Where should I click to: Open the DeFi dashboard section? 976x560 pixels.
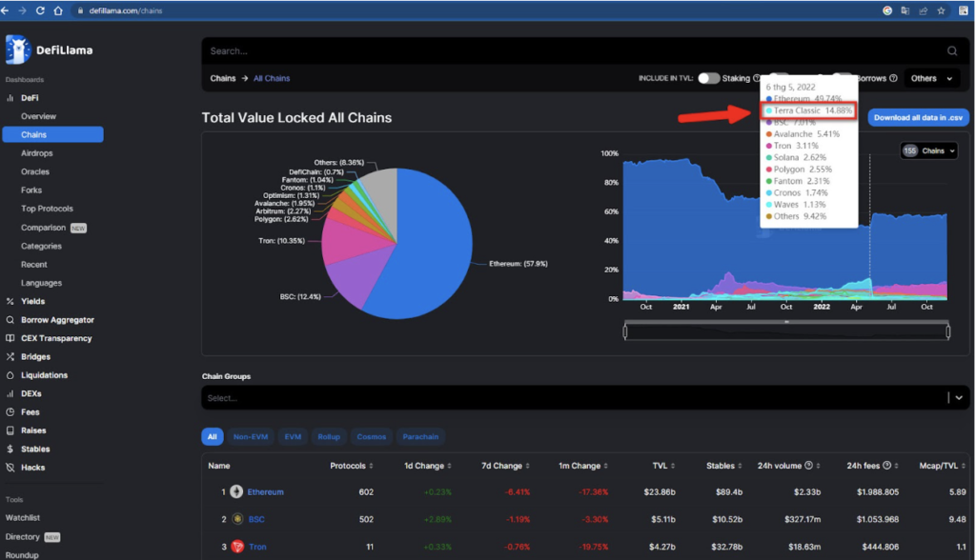(x=30, y=98)
